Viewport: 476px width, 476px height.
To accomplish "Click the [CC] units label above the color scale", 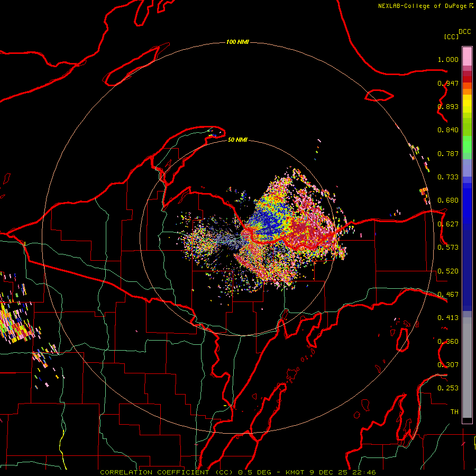I will 451,36.
